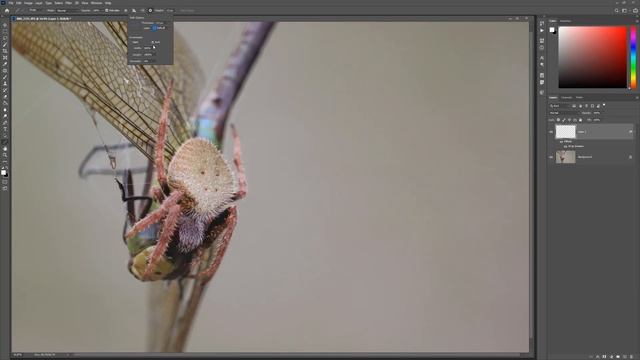Open the Character panel 'A' icon
Screen dimensions: 640x360
pyautogui.click(x=542, y=58)
